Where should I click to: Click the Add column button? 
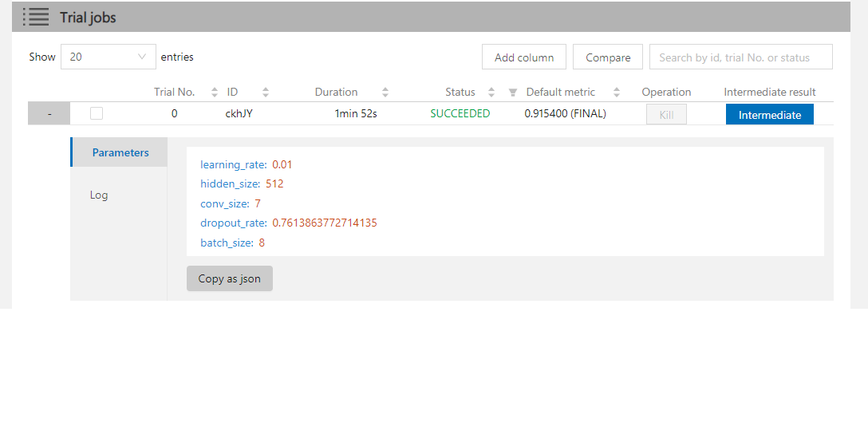pyautogui.click(x=523, y=57)
